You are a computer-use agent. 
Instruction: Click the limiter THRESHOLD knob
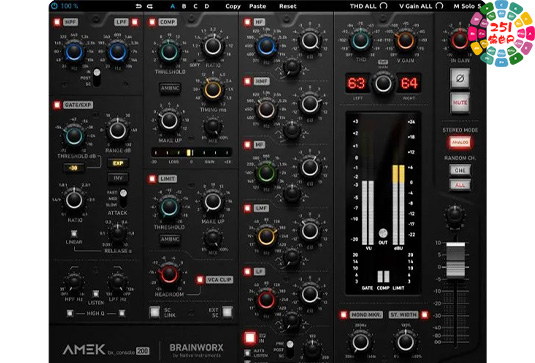coord(169,207)
